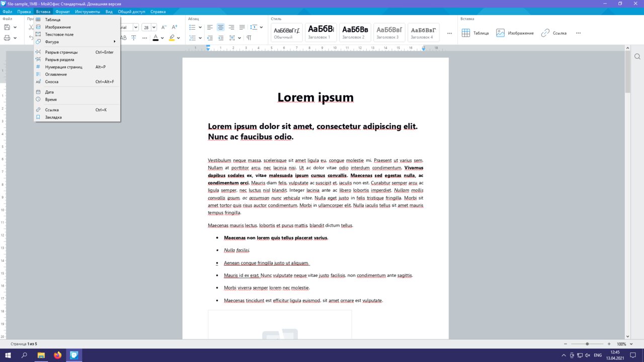Click the show paragraph marks (¶) icon
This screenshot has height=362, width=644.
coord(249,38)
